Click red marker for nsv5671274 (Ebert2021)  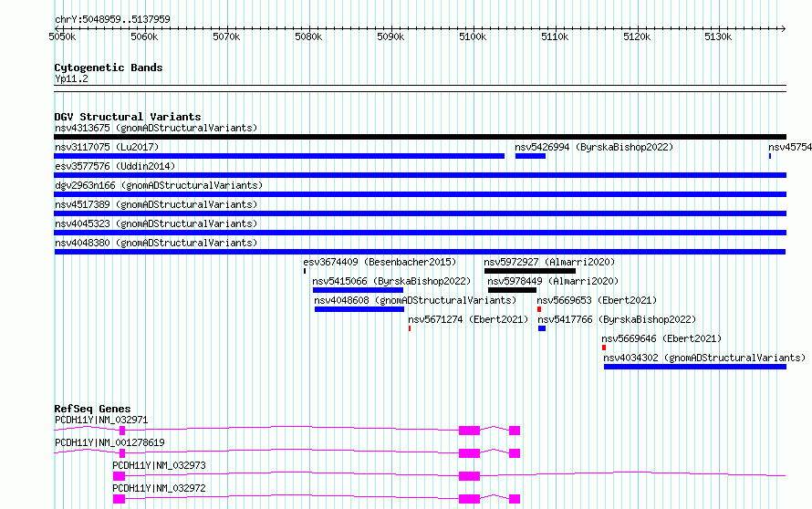[410, 328]
